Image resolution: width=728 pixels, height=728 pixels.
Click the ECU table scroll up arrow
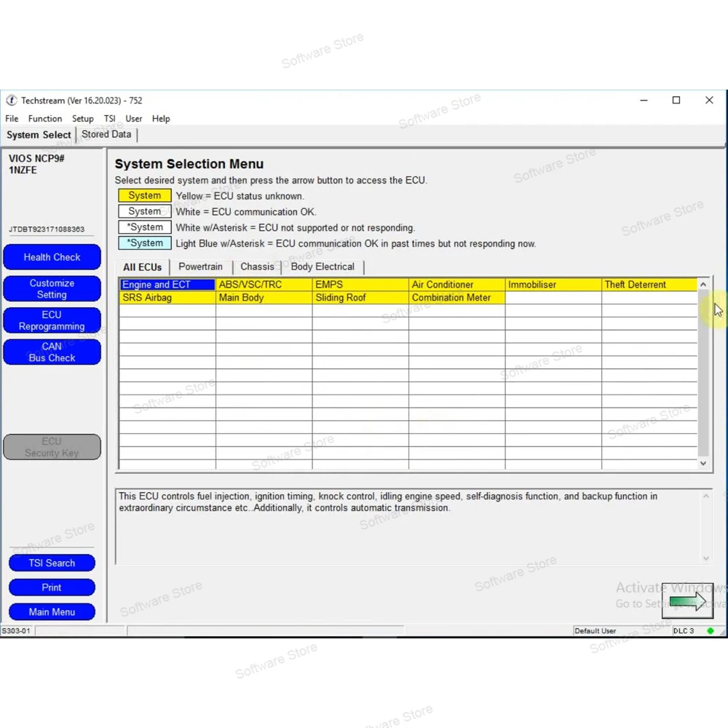(703, 284)
